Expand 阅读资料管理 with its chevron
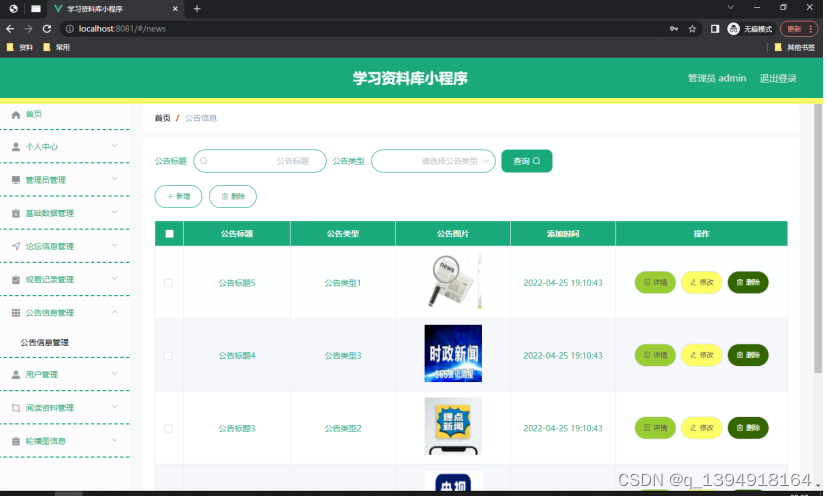 (114, 407)
